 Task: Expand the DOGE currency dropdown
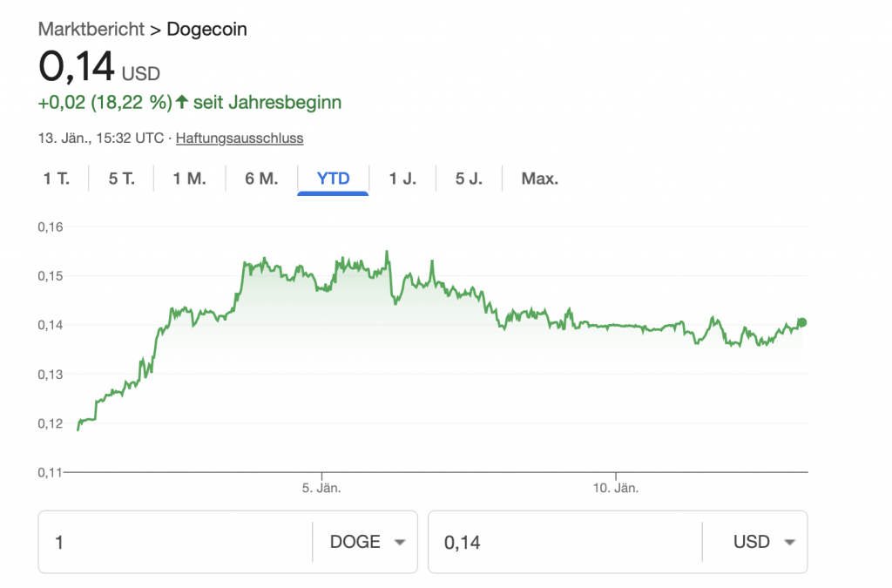368,542
